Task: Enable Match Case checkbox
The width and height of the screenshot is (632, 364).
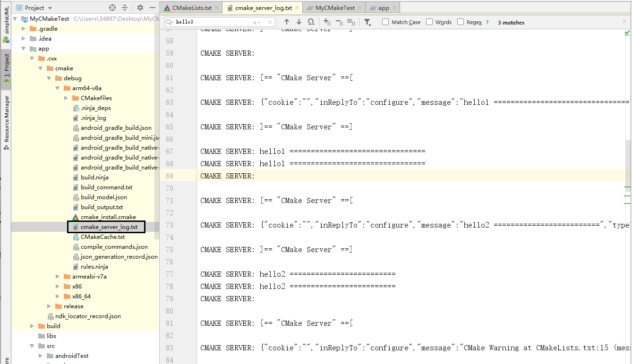Action: 385,22
